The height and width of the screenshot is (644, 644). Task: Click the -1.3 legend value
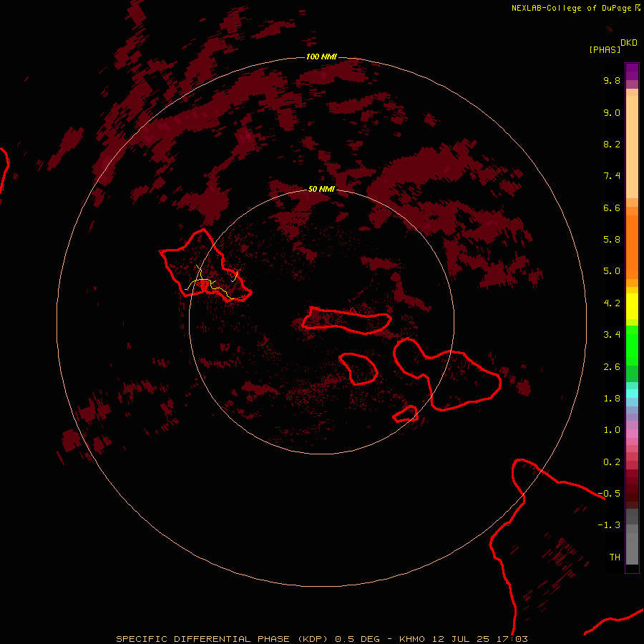(609, 525)
